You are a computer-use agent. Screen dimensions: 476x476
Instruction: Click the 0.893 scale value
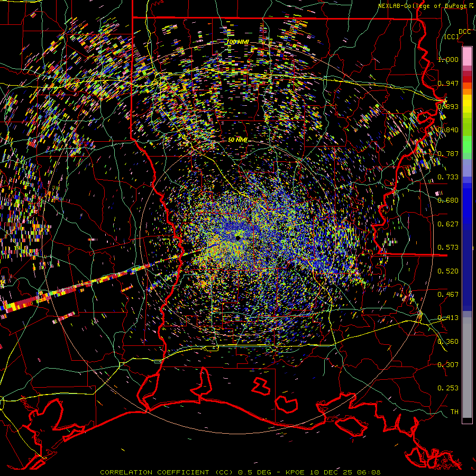(x=448, y=106)
